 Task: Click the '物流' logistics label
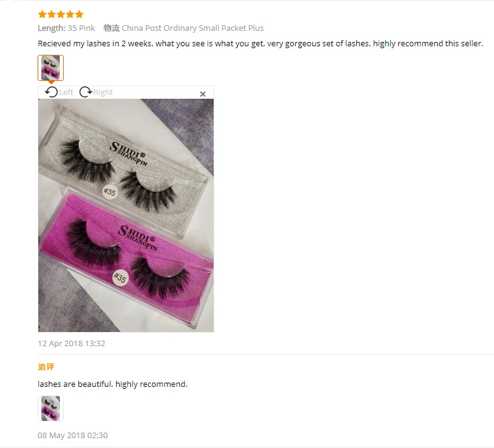click(x=112, y=28)
